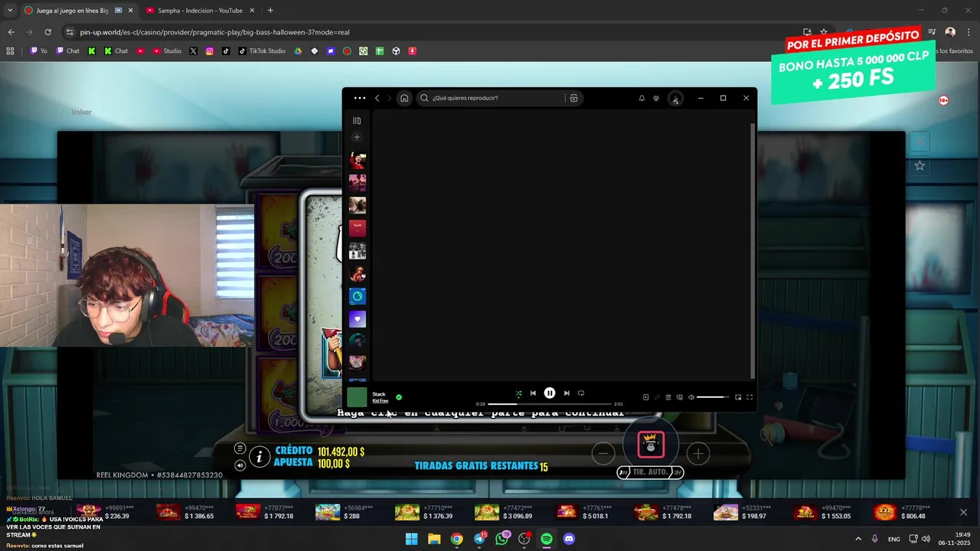Go back in Spotify navigation

coord(377,98)
